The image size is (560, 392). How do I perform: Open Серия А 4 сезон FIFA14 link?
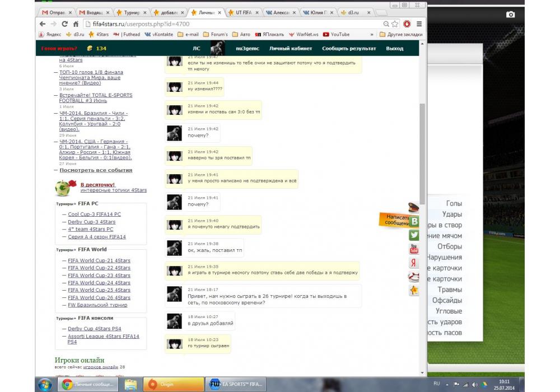click(97, 237)
